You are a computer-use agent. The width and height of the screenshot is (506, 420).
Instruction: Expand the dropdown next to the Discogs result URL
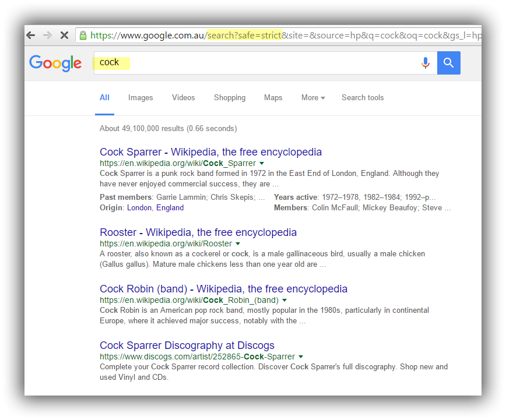301,357
